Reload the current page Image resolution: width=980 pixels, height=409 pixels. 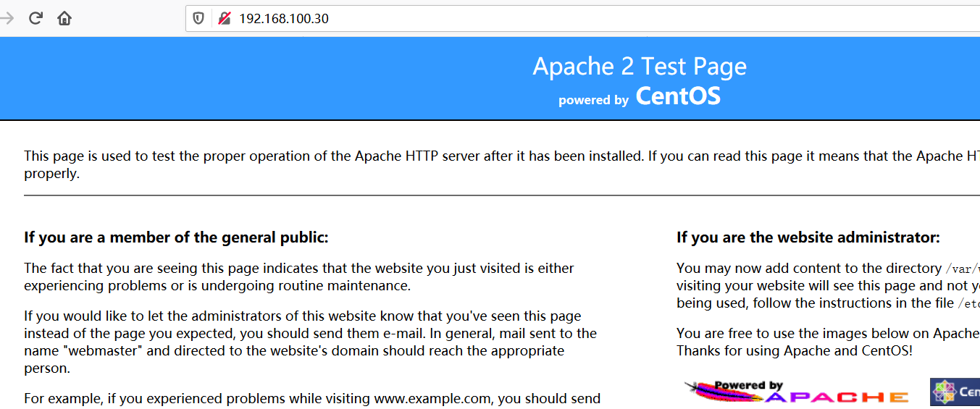[x=35, y=18]
